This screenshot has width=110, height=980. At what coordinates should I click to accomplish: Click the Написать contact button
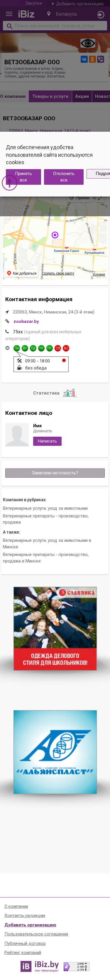point(47,441)
